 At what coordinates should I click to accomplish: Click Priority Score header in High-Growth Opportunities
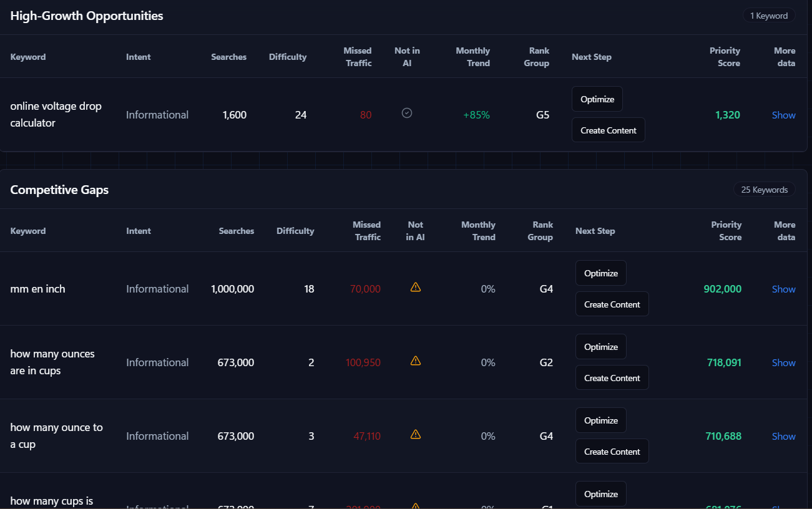pyautogui.click(x=725, y=57)
